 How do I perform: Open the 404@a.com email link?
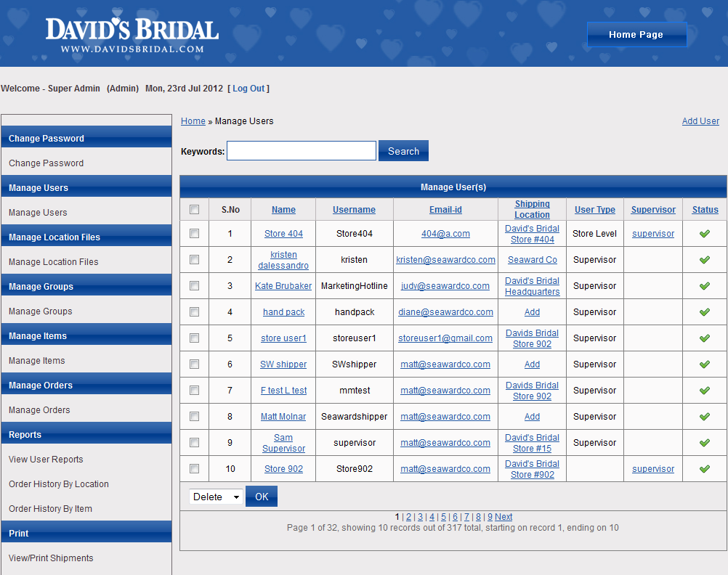(445, 234)
